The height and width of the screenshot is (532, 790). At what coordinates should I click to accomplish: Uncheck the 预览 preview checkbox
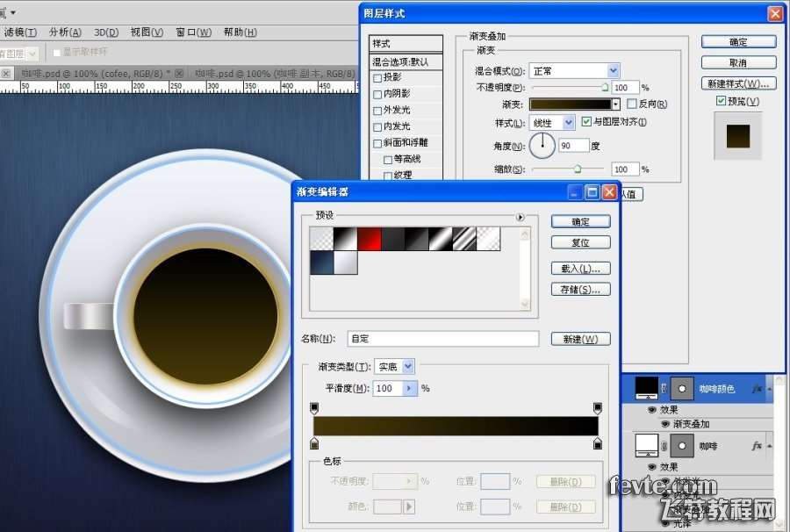(x=721, y=101)
